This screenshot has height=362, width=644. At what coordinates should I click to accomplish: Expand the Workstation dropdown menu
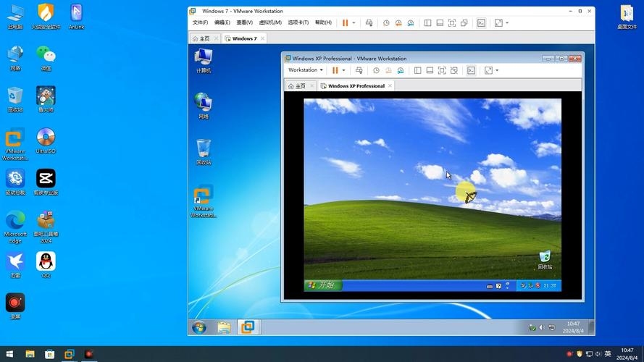pyautogui.click(x=305, y=70)
